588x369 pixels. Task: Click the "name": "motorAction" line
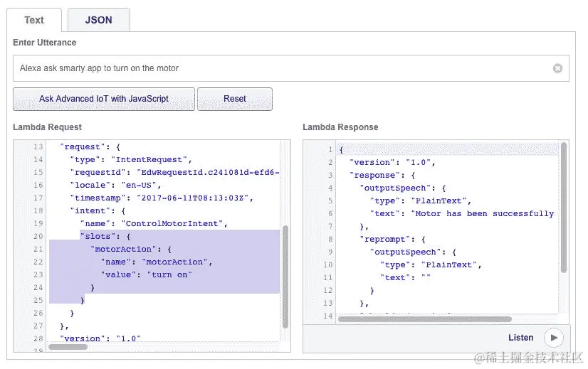point(157,262)
